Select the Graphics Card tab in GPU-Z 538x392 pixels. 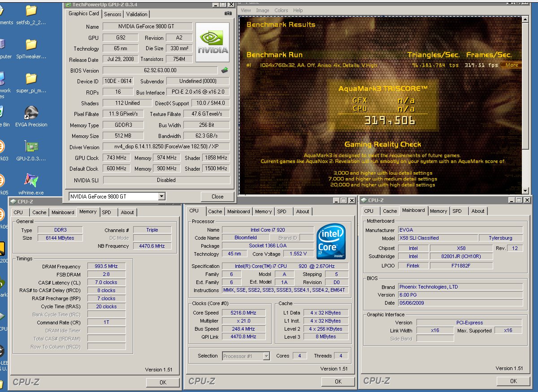84,13
